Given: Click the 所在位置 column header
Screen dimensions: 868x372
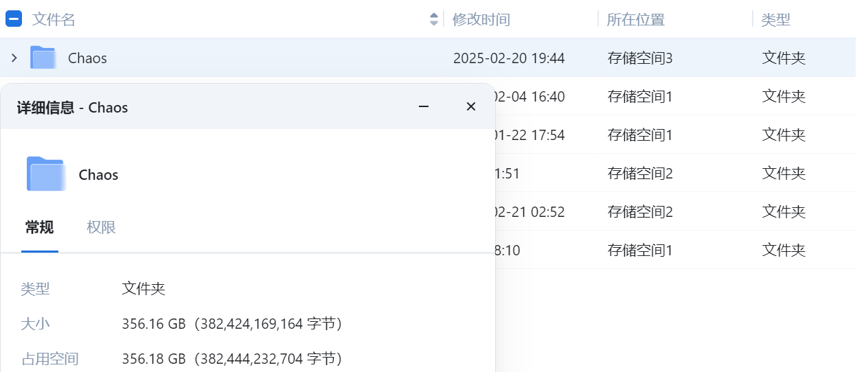Looking at the screenshot, I should [635, 19].
